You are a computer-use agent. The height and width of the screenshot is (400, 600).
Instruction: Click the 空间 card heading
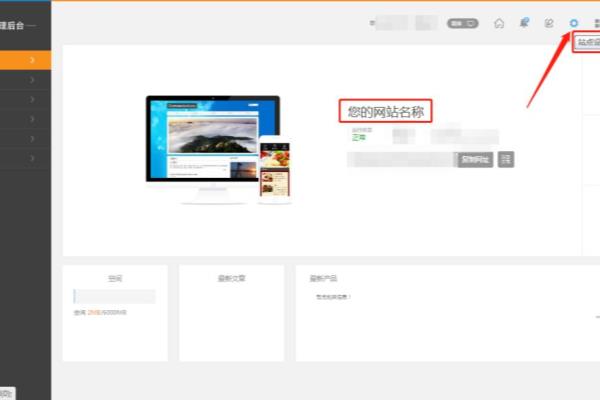click(115, 278)
